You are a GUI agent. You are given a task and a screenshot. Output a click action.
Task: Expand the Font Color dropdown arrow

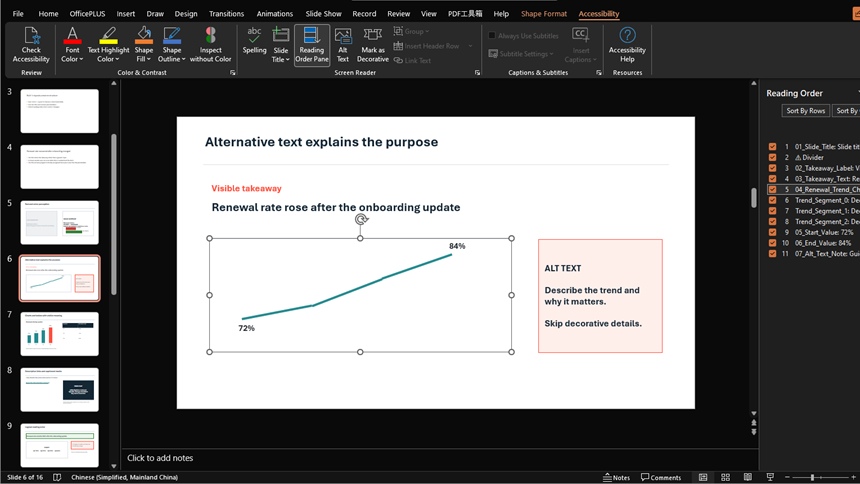[81, 59]
